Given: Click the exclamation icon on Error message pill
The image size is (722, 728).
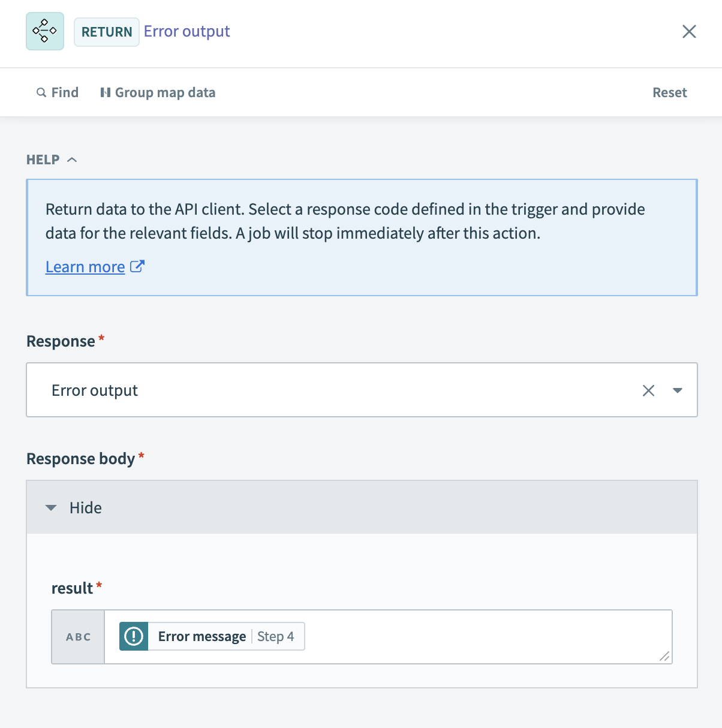Looking at the screenshot, I should click(134, 636).
